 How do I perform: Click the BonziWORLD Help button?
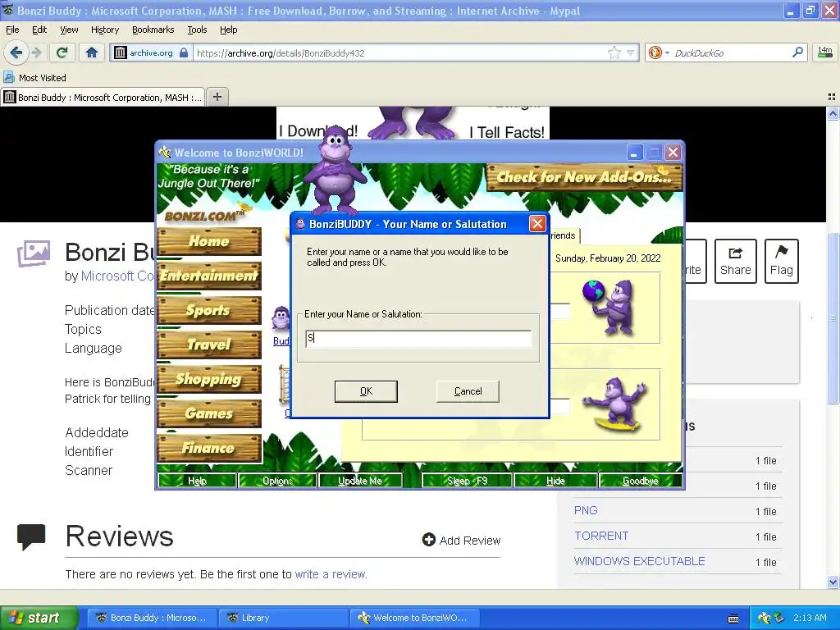point(197,481)
